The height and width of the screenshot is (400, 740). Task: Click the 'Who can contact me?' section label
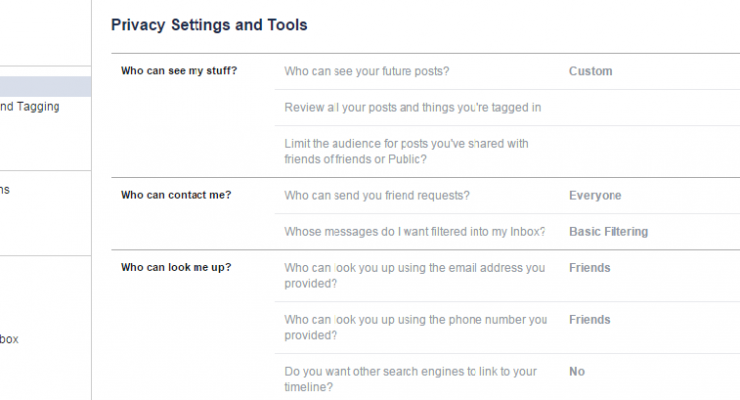click(175, 195)
